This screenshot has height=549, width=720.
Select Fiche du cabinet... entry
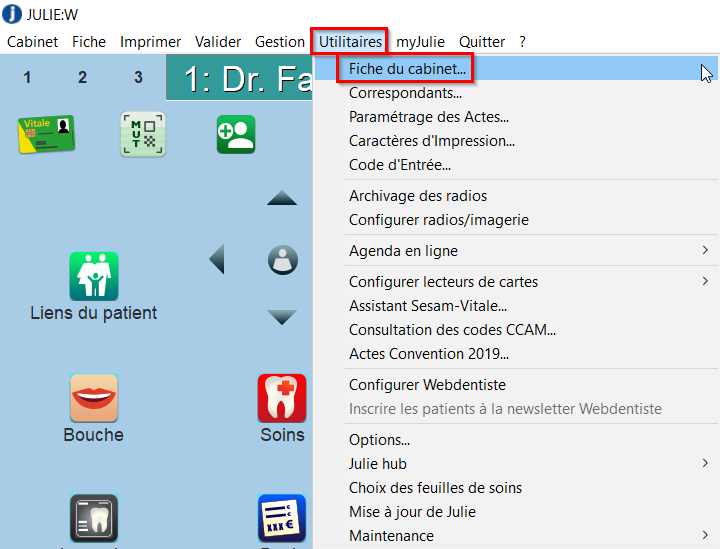tap(515, 69)
